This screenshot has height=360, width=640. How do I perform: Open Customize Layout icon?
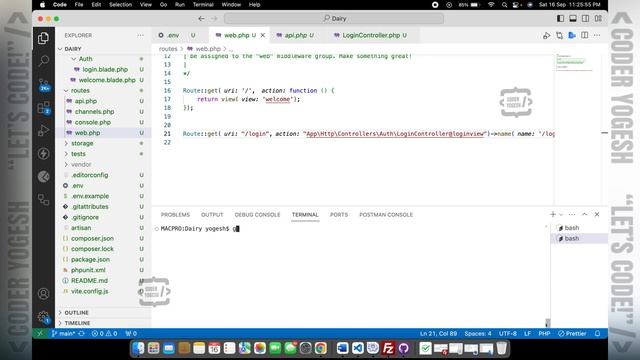point(598,18)
